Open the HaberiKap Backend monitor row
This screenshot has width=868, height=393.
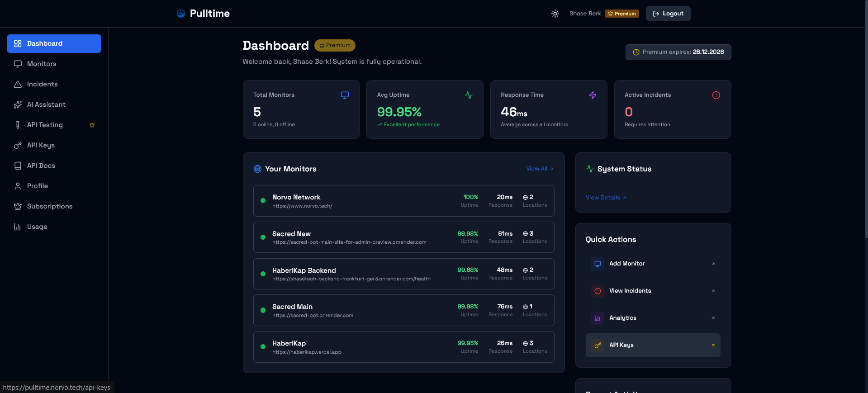(403, 274)
